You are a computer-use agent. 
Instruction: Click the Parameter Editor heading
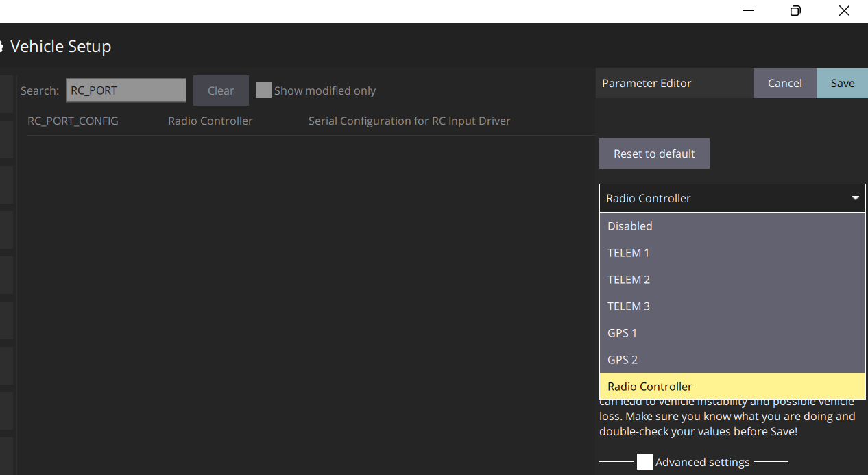647,83
